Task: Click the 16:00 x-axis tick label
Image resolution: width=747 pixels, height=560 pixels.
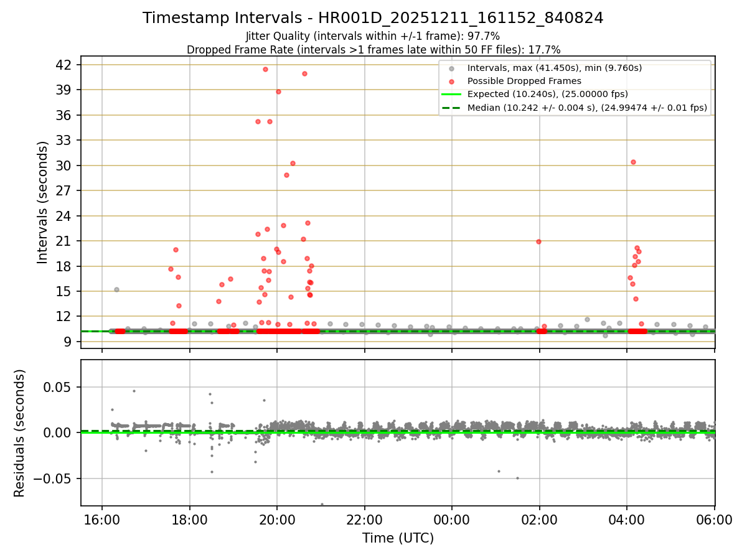Action: click(x=102, y=520)
